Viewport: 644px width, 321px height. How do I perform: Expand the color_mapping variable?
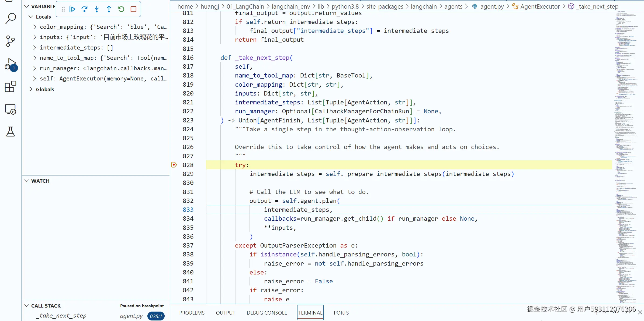[x=34, y=27]
